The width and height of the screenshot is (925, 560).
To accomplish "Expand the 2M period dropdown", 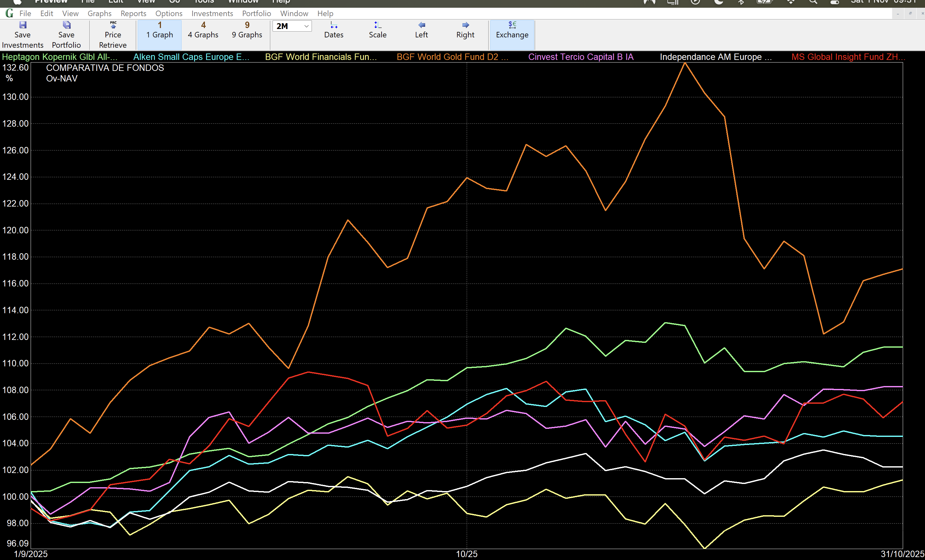I will (306, 26).
